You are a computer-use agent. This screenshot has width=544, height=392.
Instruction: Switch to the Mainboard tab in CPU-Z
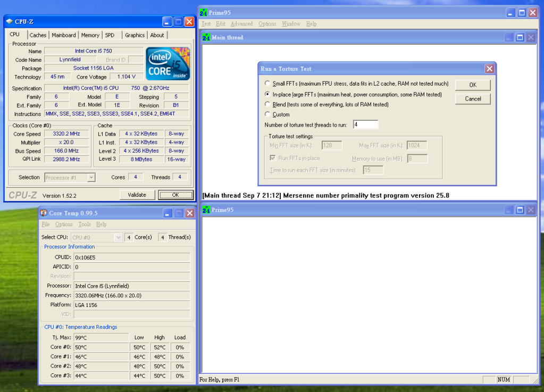point(64,35)
